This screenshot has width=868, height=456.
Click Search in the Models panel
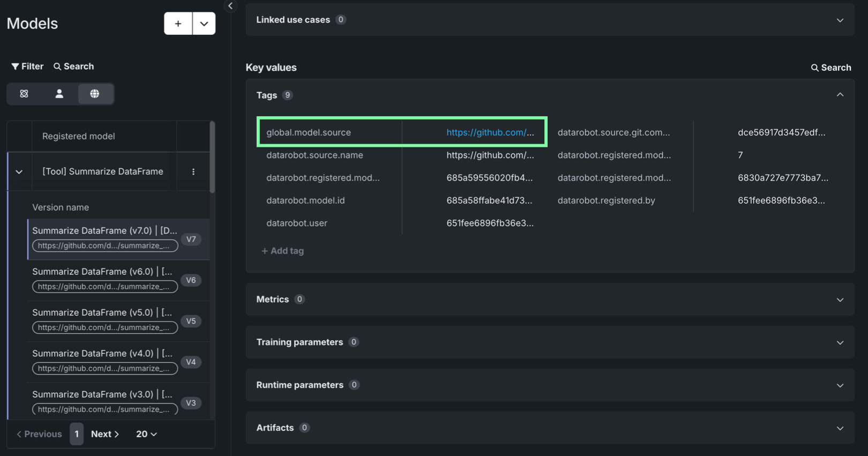[73, 66]
